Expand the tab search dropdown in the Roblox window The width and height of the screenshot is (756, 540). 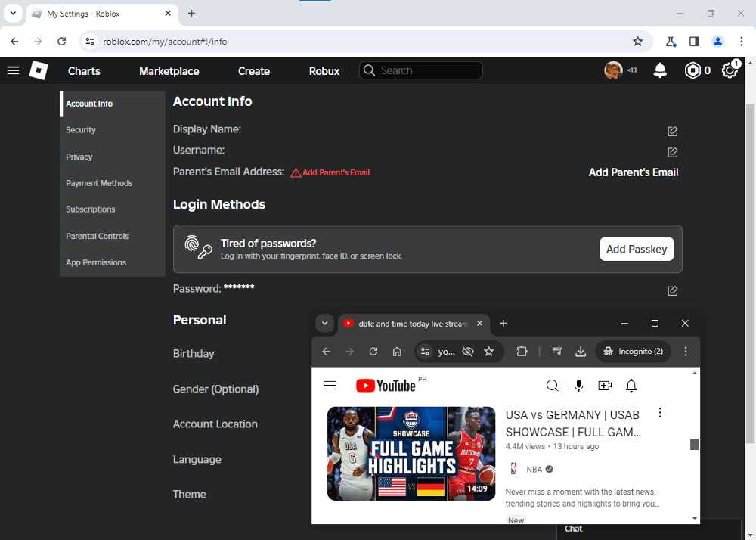point(13,14)
